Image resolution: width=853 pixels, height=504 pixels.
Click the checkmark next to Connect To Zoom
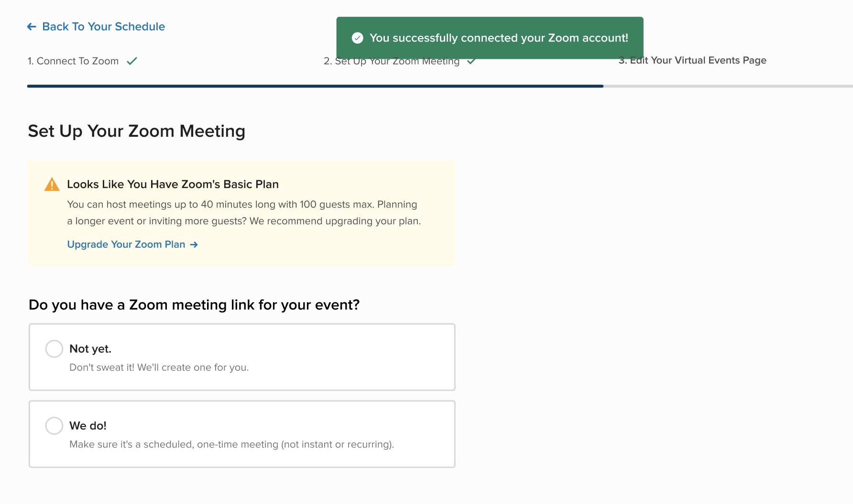pyautogui.click(x=132, y=61)
